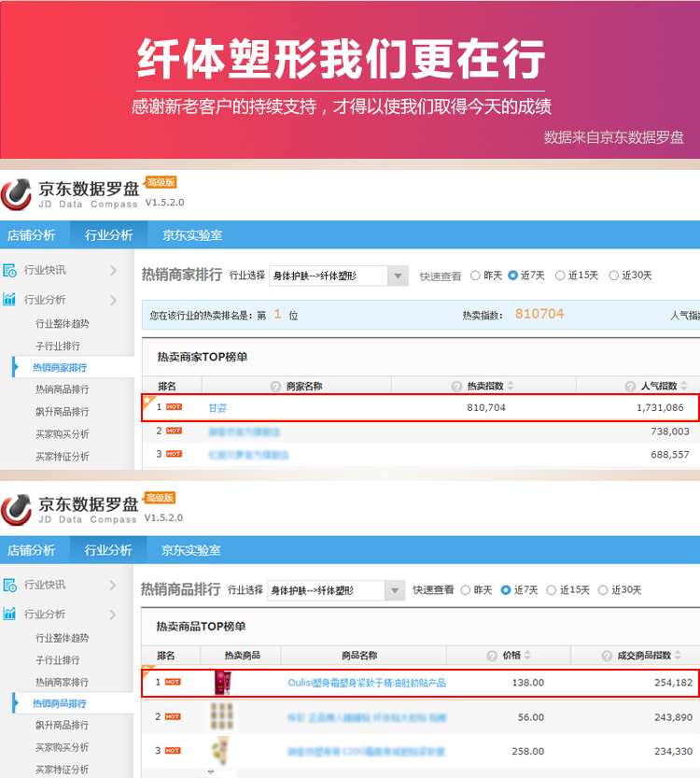Click the product thumbnail on the 258.00 row
Image resolution: width=700 pixels, height=778 pixels.
[220, 751]
